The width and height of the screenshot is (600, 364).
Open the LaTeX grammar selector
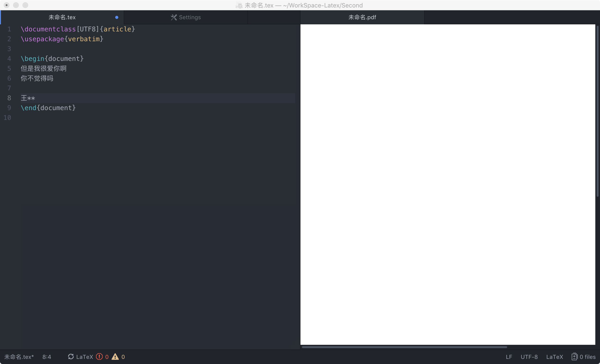[x=555, y=357]
